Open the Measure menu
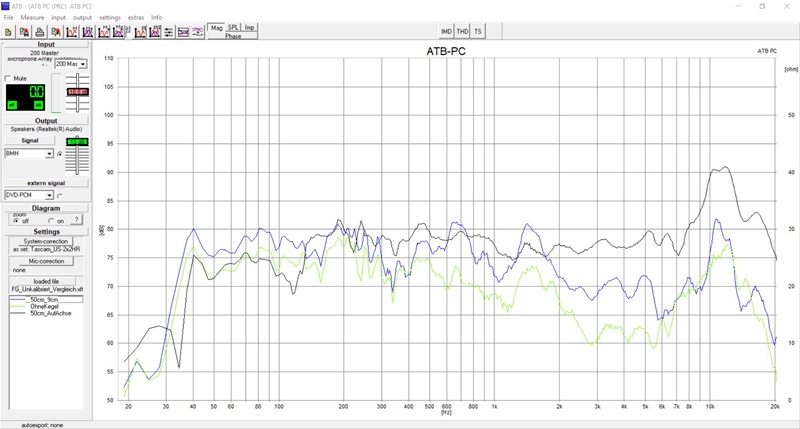 [x=31, y=17]
